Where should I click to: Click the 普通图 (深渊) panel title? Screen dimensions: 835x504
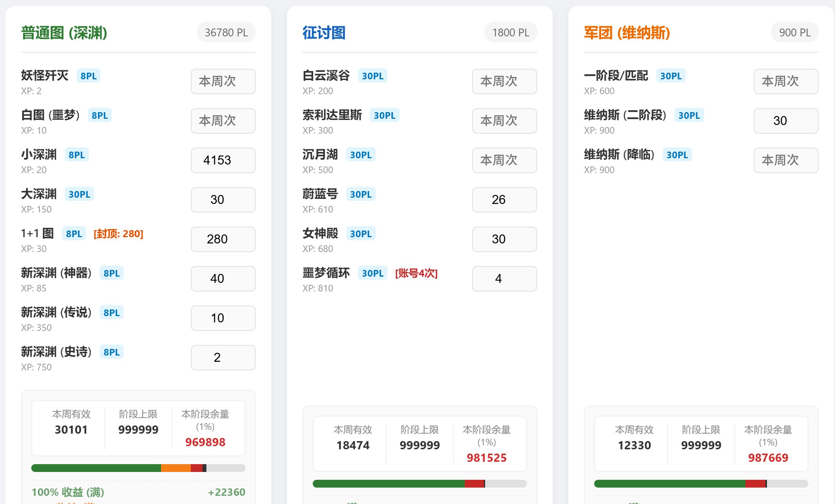tap(64, 32)
